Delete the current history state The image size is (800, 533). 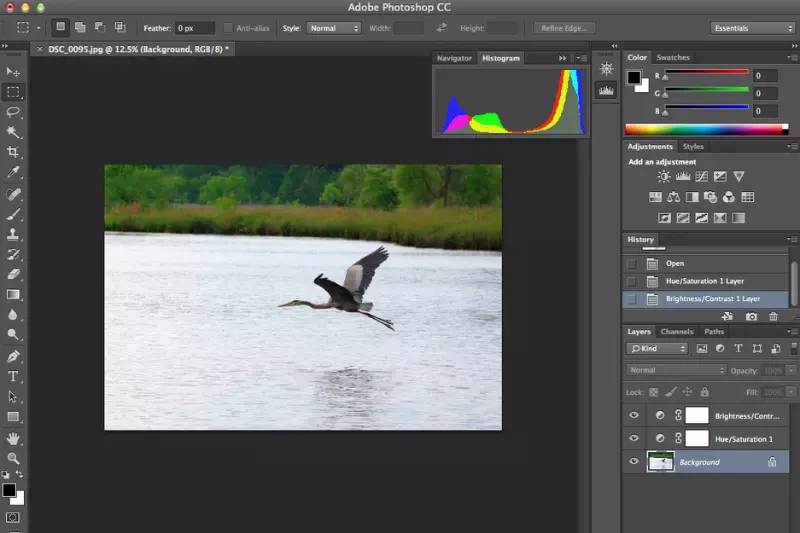click(x=773, y=316)
